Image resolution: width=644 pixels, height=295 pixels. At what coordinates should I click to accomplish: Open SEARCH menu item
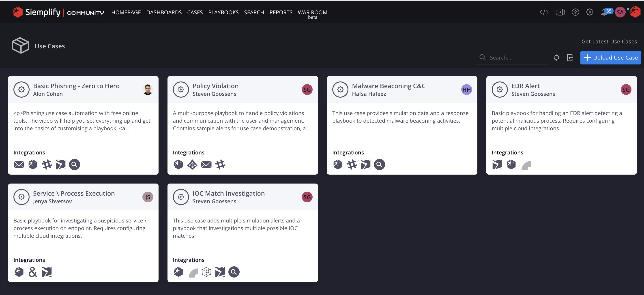(254, 12)
